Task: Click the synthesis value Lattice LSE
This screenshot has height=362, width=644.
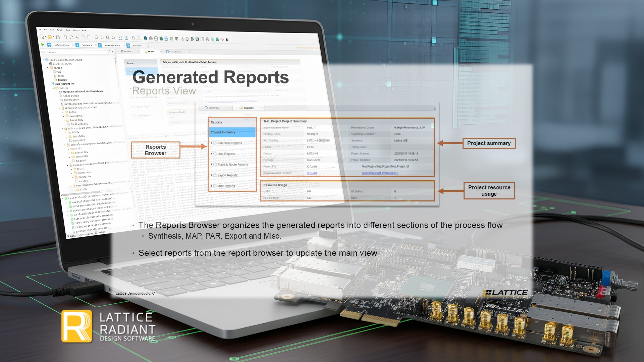Action: pyautogui.click(x=401, y=141)
